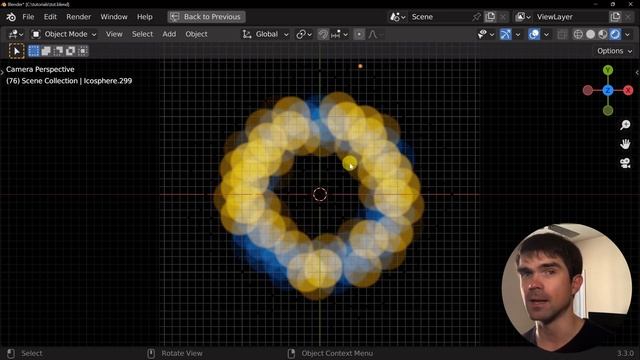
Task: Open object types visibility selector
Action: pyautogui.click(x=485, y=34)
